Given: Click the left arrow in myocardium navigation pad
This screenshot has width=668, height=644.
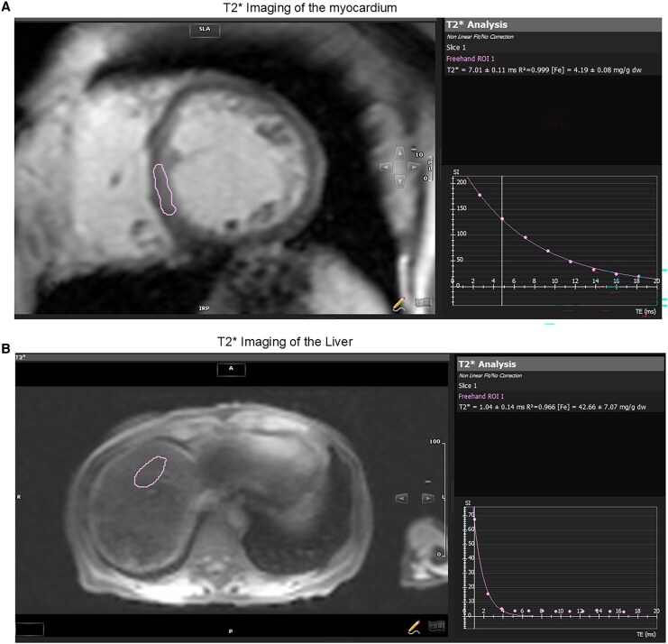Looking at the screenshot, I should click(386, 167).
